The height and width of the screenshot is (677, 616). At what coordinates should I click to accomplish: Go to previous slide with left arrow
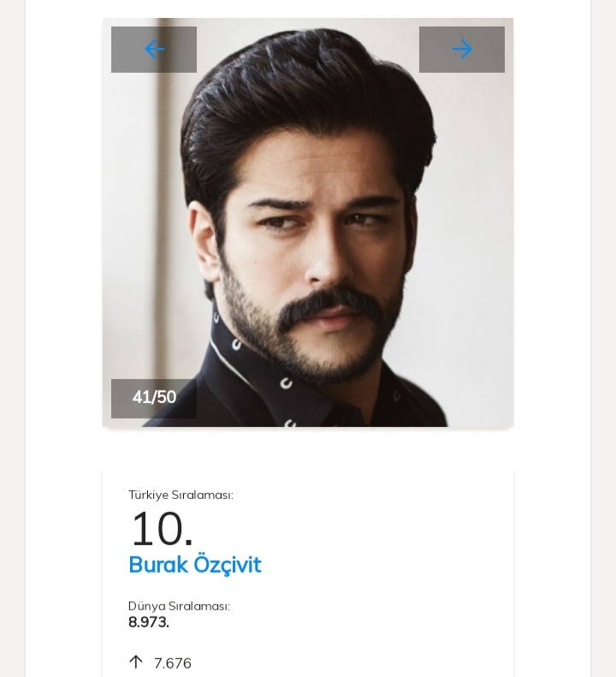(x=154, y=50)
